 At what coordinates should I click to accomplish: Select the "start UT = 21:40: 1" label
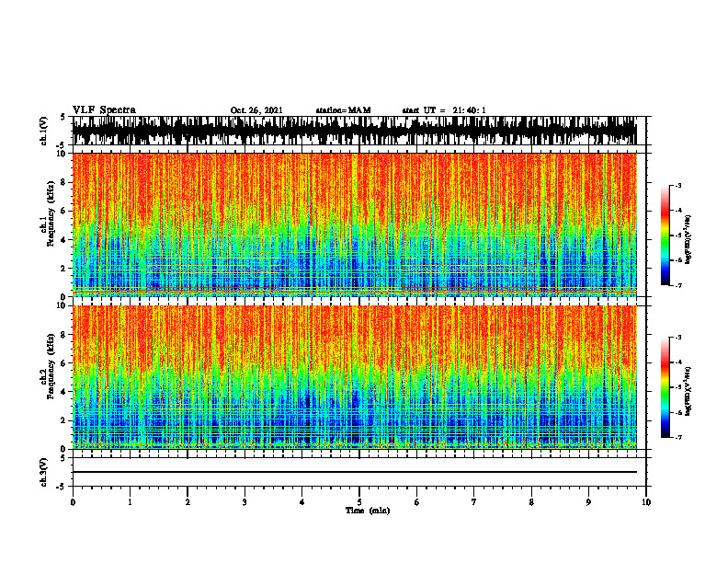click(444, 110)
